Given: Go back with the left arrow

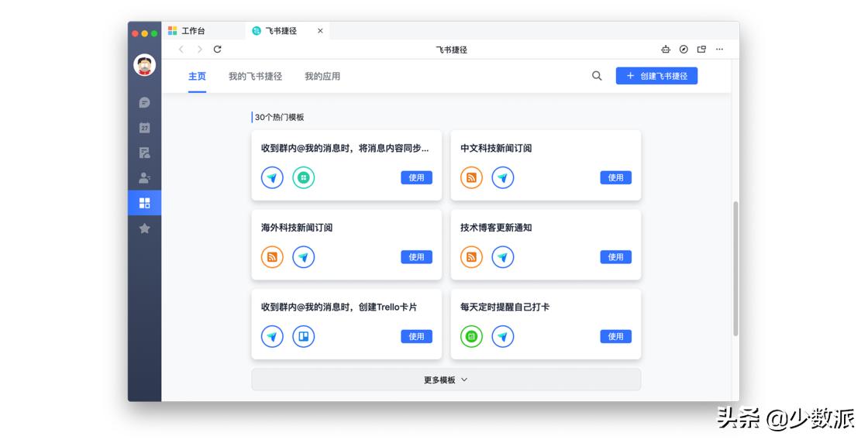Looking at the screenshot, I should pyautogui.click(x=181, y=50).
